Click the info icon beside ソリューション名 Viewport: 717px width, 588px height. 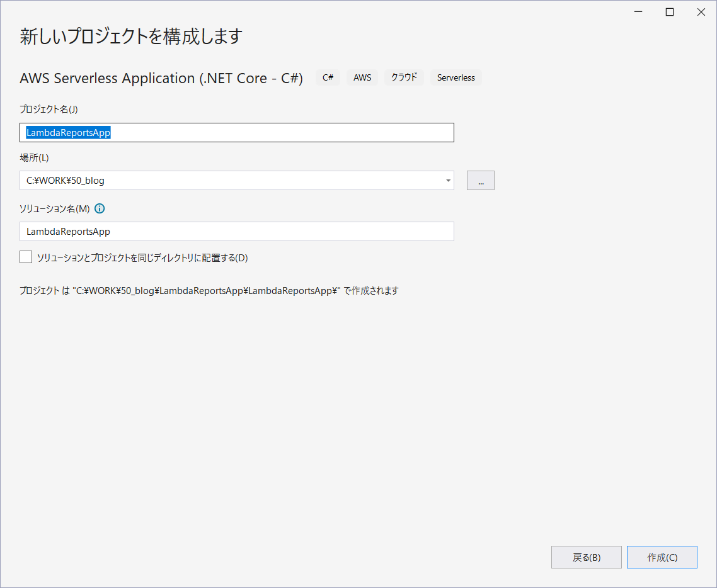pos(100,208)
